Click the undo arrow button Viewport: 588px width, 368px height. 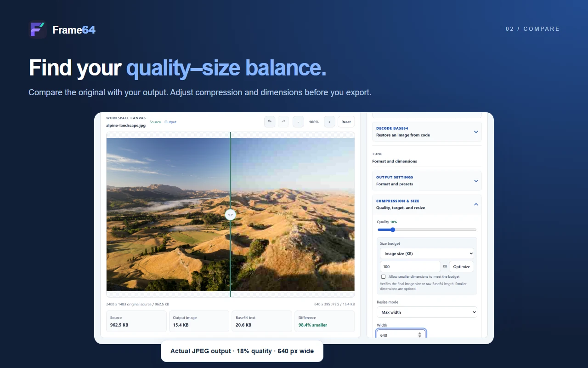(x=270, y=122)
